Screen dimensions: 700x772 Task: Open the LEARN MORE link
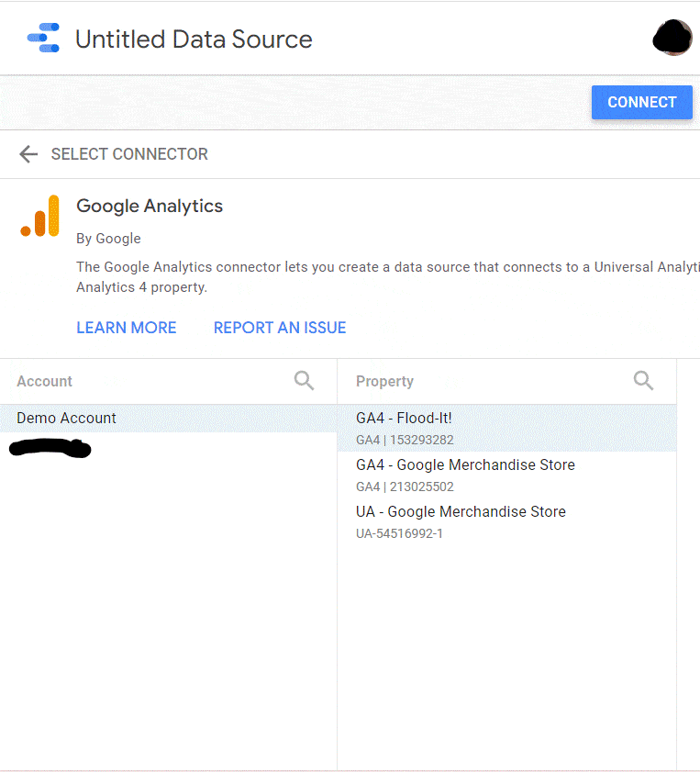click(127, 328)
